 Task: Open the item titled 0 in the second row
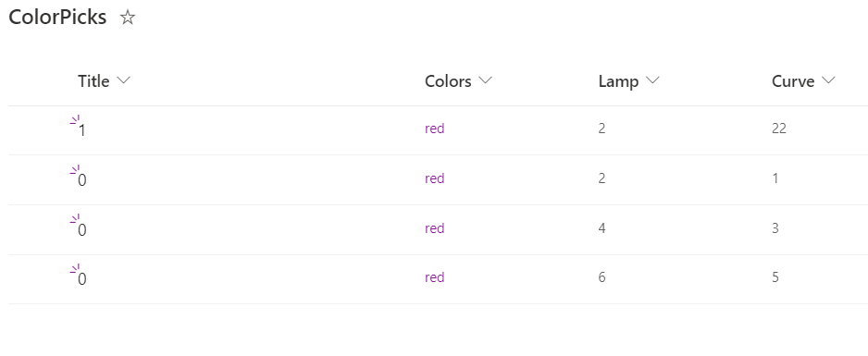coord(82,180)
